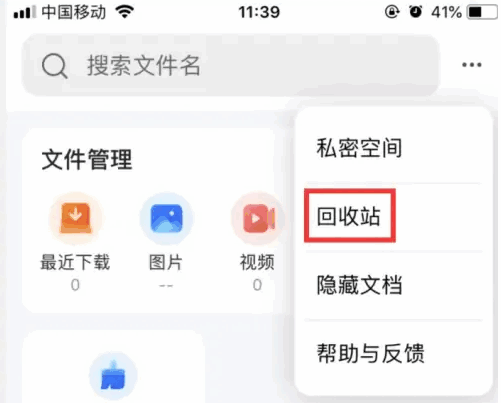
Task: Open the 最近下载 download icon
Action: (x=76, y=218)
